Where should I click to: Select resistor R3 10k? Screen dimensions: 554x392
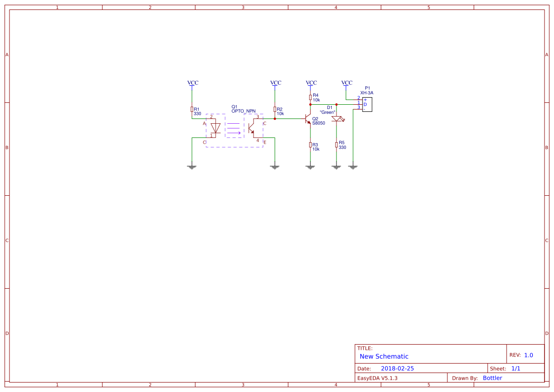pos(310,145)
